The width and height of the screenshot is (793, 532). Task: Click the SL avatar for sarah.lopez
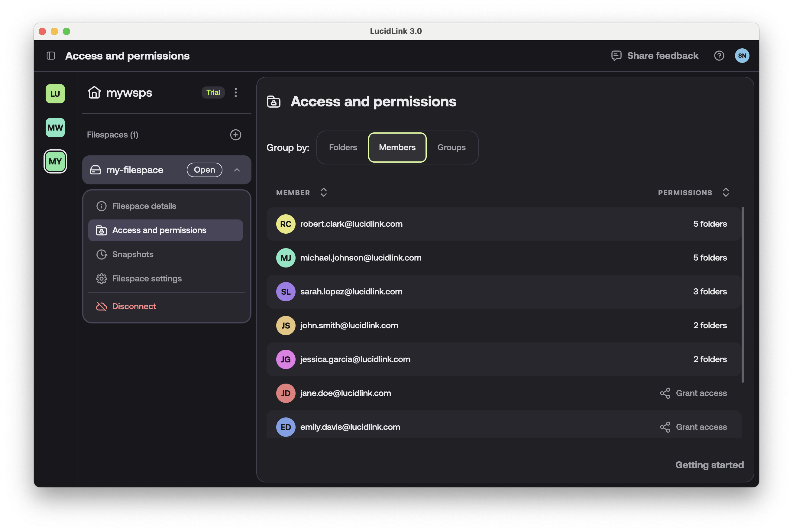click(x=286, y=292)
